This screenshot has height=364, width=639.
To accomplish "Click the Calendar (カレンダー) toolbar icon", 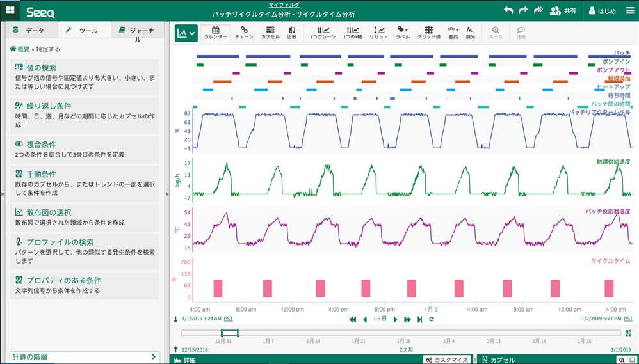I will pos(215,33).
